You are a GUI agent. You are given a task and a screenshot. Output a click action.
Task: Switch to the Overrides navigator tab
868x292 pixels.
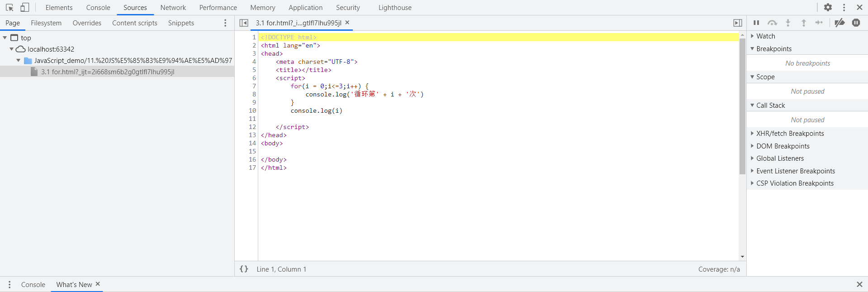87,23
